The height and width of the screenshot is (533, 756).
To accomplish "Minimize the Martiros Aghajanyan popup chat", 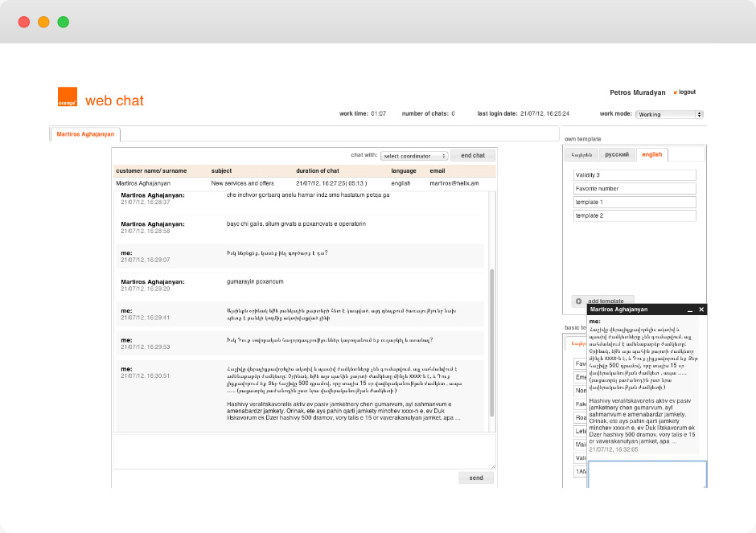I will pos(690,310).
